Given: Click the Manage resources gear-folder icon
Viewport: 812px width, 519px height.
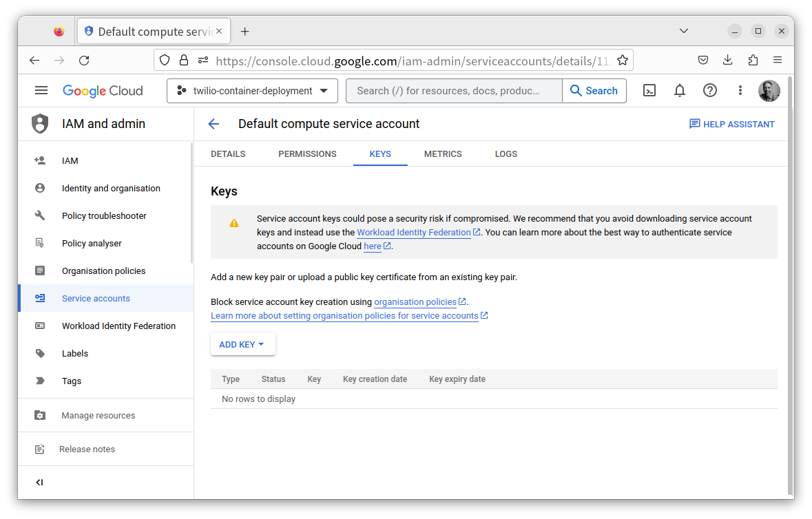Looking at the screenshot, I should coord(40,416).
